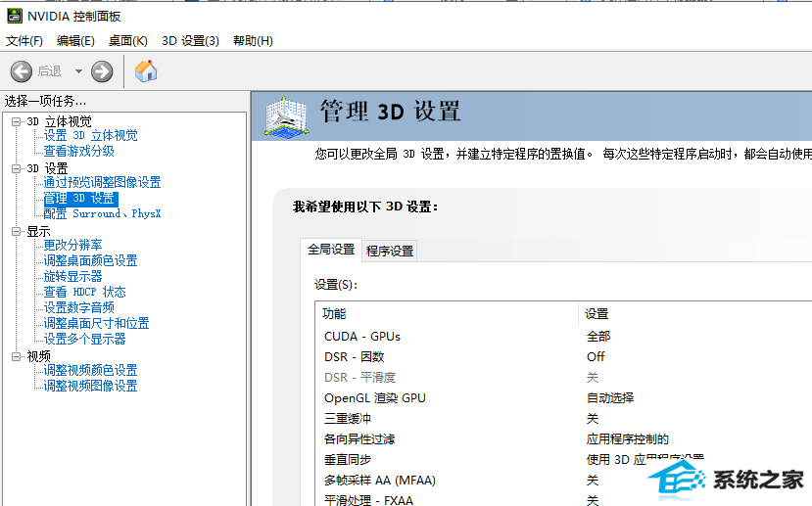Open 查看 HDCP 状态 link
The height and width of the screenshot is (506, 812).
point(84,293)
